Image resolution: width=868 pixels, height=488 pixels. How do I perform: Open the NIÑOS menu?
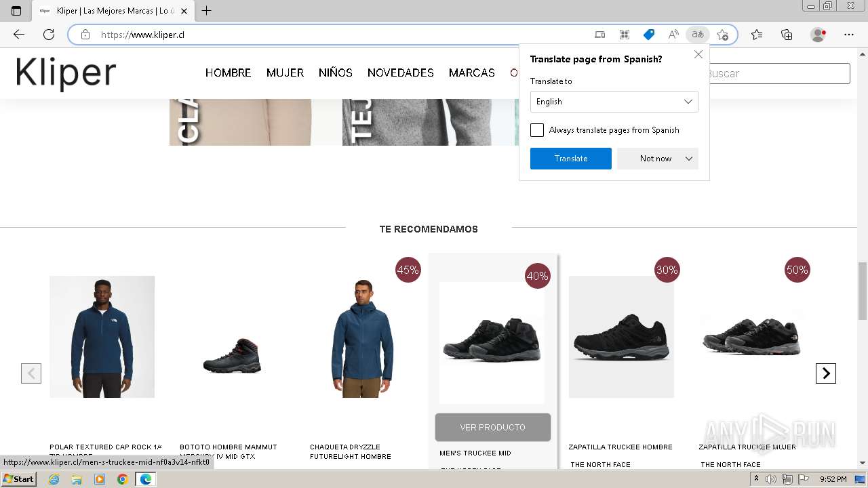336,73
